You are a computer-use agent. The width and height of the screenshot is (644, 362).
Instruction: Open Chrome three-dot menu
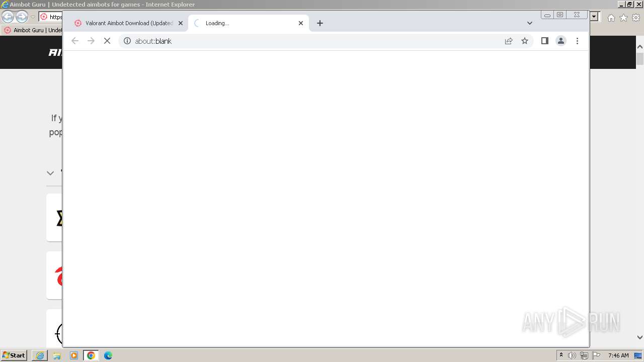tap(577, 41)
